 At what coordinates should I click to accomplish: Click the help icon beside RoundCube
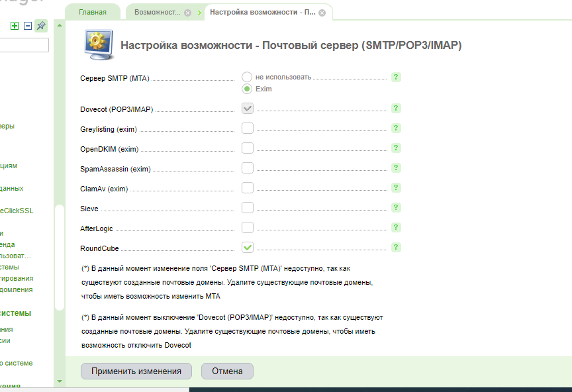(x=396, y=248)
